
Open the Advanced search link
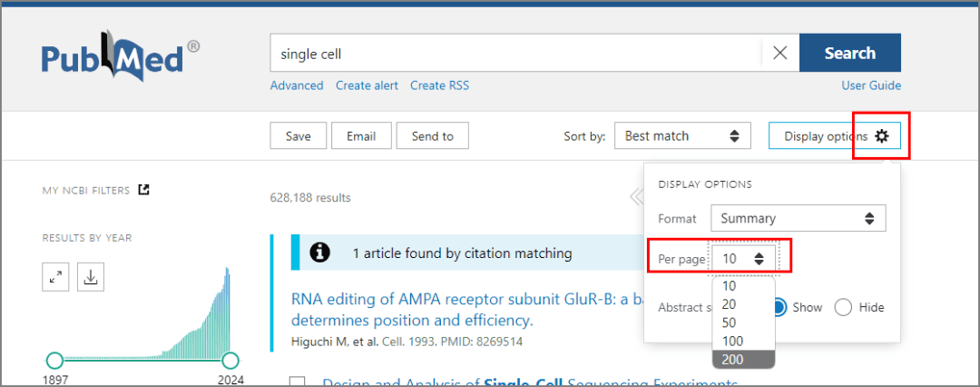point(297,85)
